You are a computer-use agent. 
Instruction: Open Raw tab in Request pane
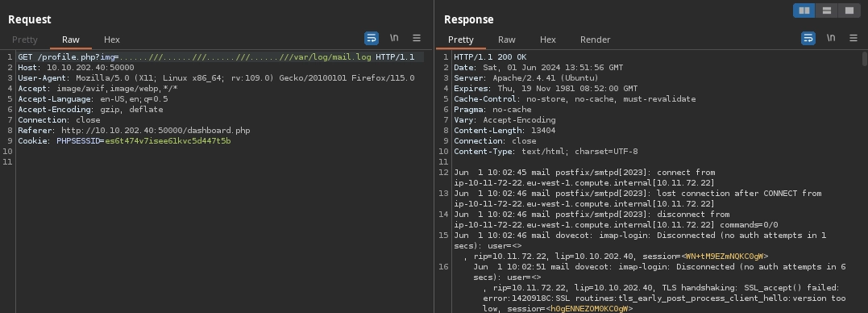click(70, 40)
